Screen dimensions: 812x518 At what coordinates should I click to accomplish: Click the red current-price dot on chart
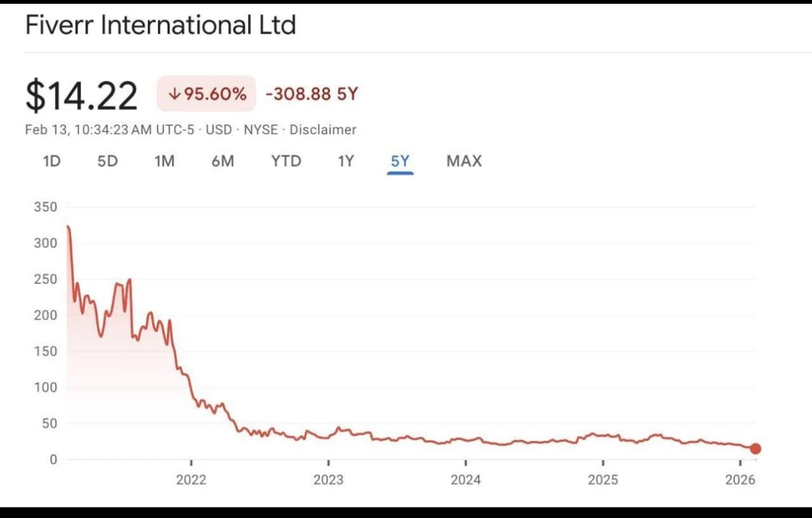click(755, 449)
